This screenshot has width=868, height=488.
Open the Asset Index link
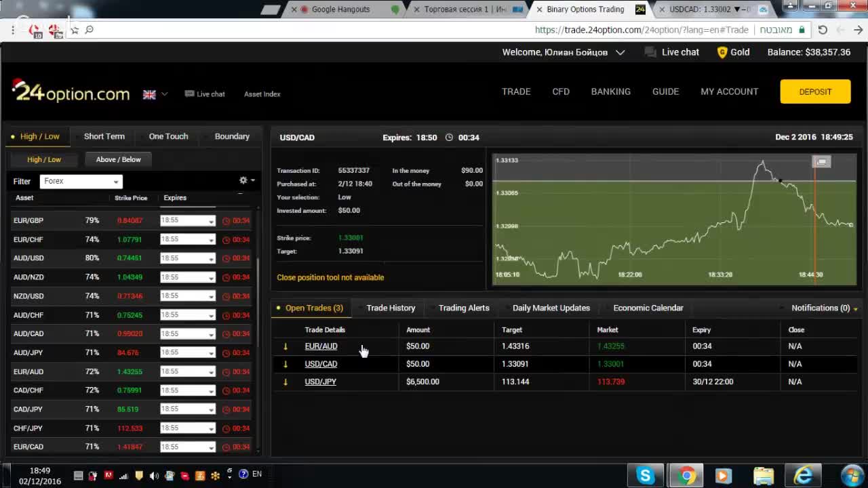(x=262, y=94)
